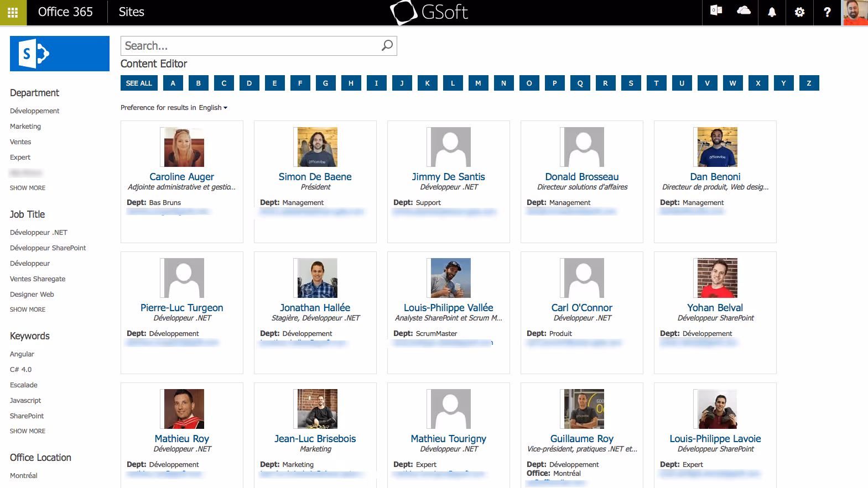This screenshot has width=868, height=488.
Task: Expand Job Title list with SHOW MORE
Action: [x=28, y=309]
